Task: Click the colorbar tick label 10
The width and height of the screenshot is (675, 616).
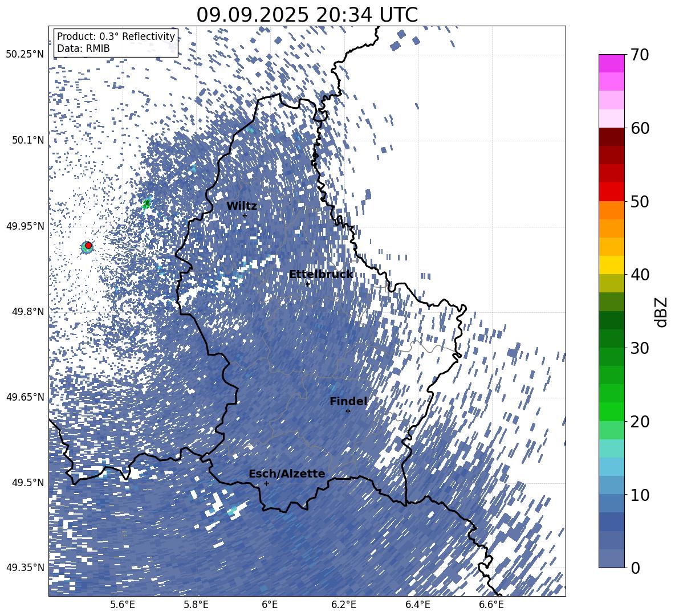Action: click(x=640, y=495)
